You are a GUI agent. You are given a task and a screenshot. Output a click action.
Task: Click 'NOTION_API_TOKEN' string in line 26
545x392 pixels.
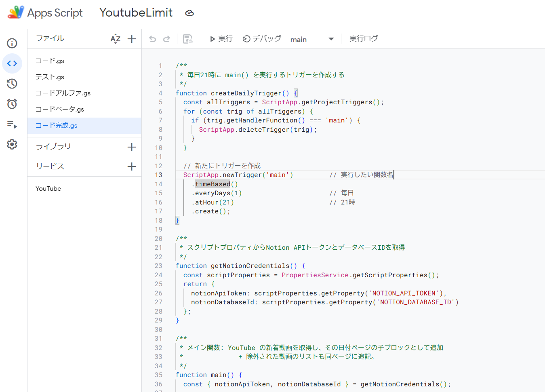404,293
